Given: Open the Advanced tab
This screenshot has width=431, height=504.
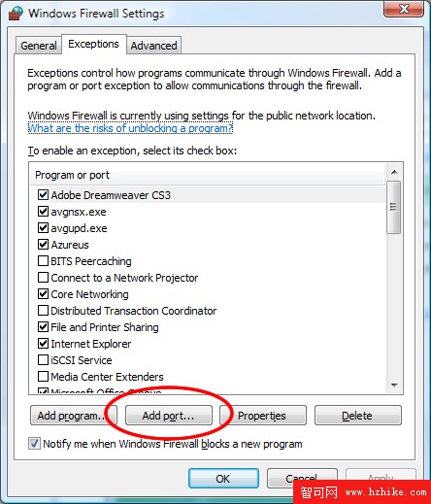Looking at the screenshot, I should [x=153, y=46].
